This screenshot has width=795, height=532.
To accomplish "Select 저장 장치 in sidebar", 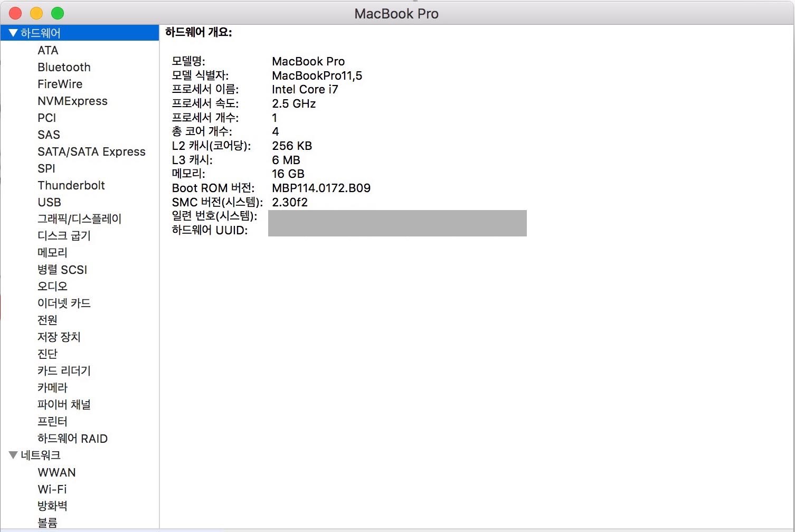I will coord(59,337).
